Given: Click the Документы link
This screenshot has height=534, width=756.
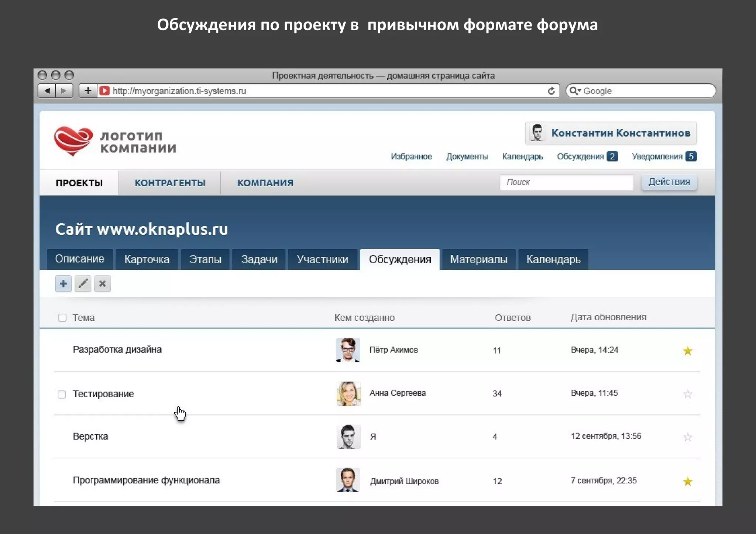Looking at the screenshot, I should point(467,156).
